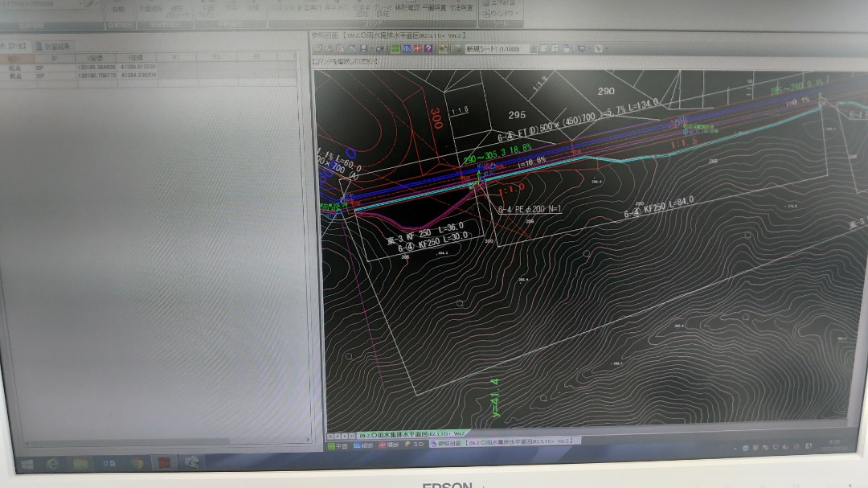Open the Windows Start button
Viewport: 868px width, 488px height.
coord(27,464)
